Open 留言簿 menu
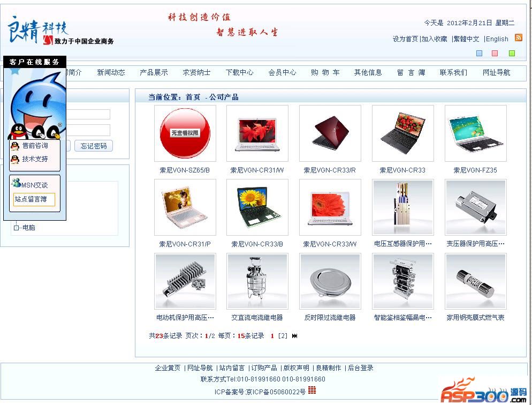Screen dimensions: 532x405 point(411,73)
